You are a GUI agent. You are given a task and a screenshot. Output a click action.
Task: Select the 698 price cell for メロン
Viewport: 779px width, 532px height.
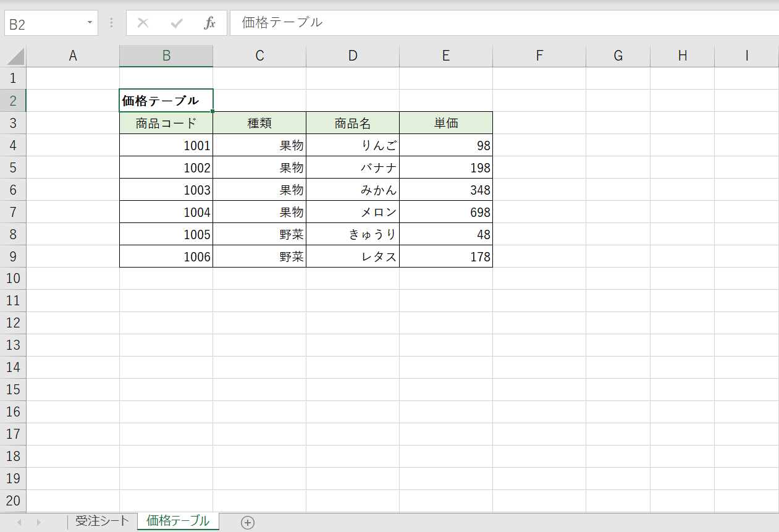click(x=445, y=211)
